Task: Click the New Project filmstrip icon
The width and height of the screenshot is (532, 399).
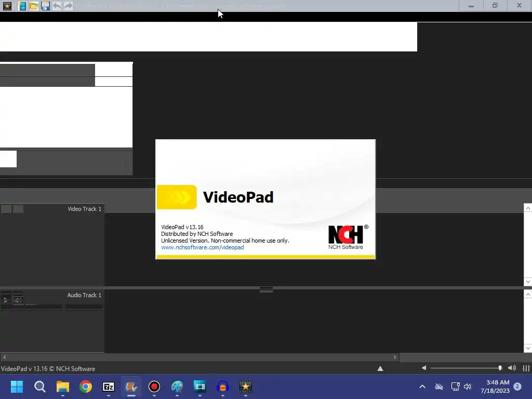Action: [x=22, y=6]
